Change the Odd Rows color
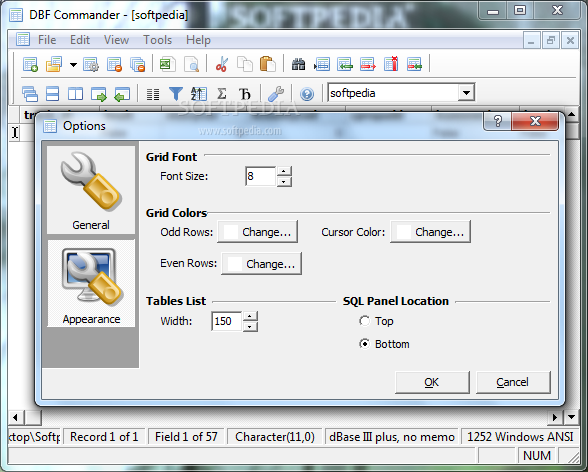 tap(257, 232)
